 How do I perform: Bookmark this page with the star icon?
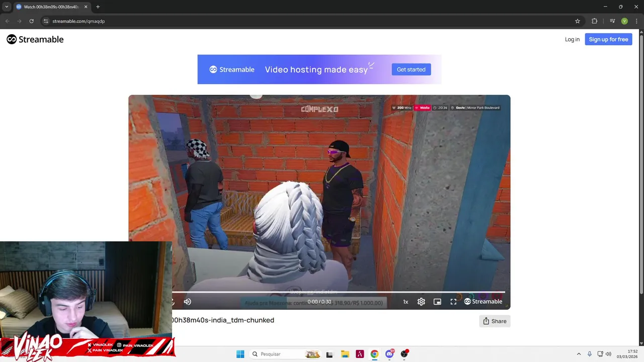click(578, 21)
